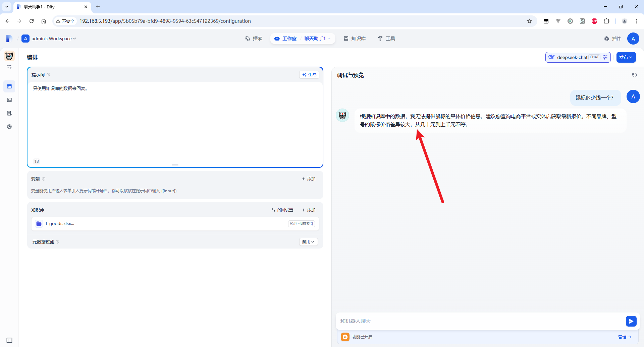Add a new variable with 添加

point(309,179)
